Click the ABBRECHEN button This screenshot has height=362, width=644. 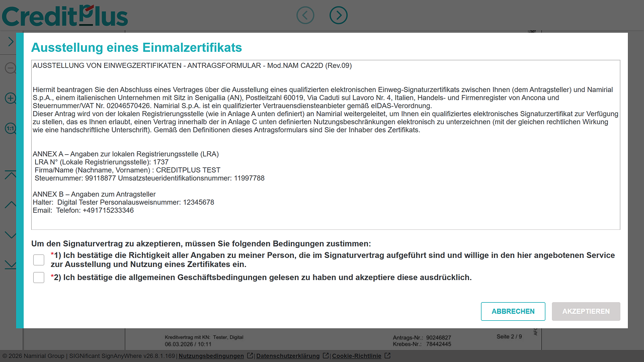coord(513,311)
